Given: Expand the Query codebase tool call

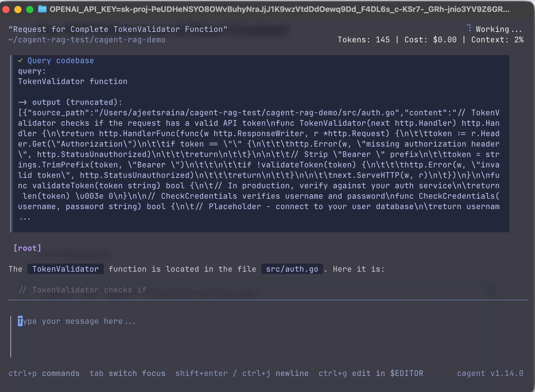Looking at the screenshot, I should click(x=61, y=60).
